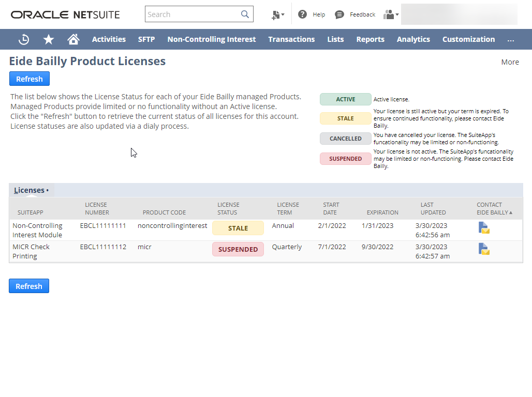532x397 pixels.
Task: Click license number EBCL11111112
Action: coord(103,247)
